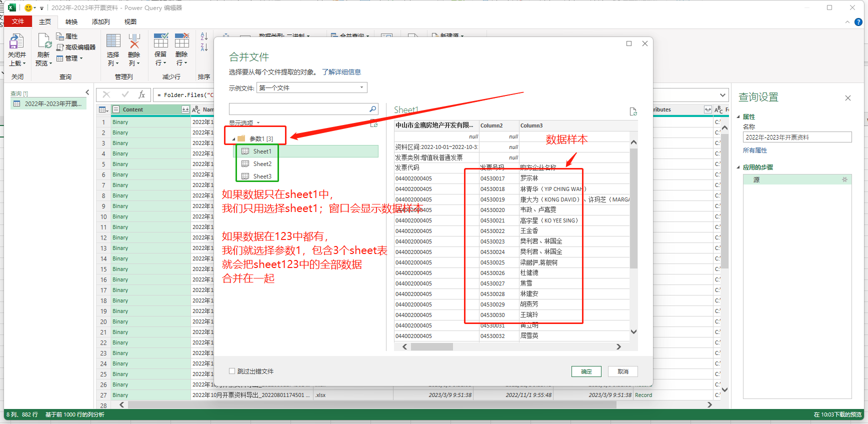Open query Properties (属性) in the ribbon
The height and width of the screenshot is (424, 868).
(67, 36)
